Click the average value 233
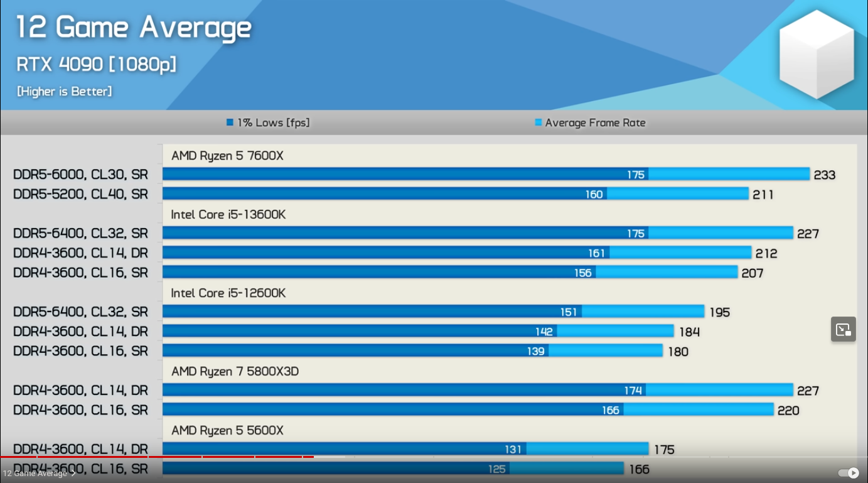 (x=825, y=175)
